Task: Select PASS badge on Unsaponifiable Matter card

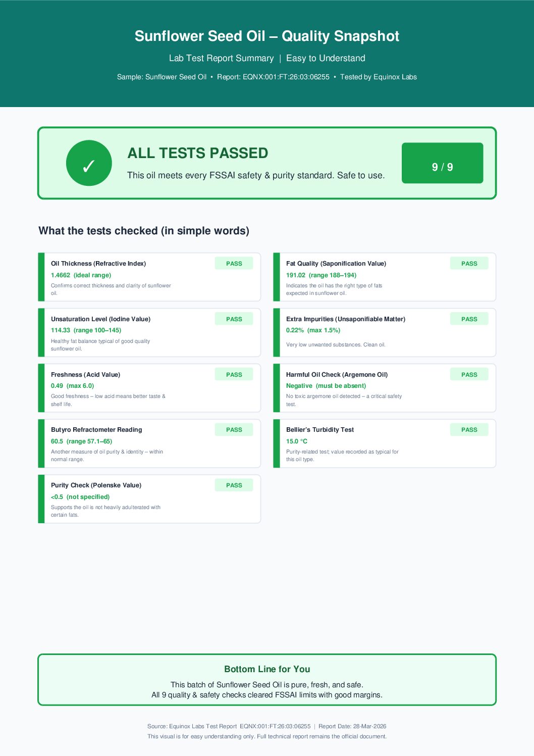Action: [x=469, y=319]
